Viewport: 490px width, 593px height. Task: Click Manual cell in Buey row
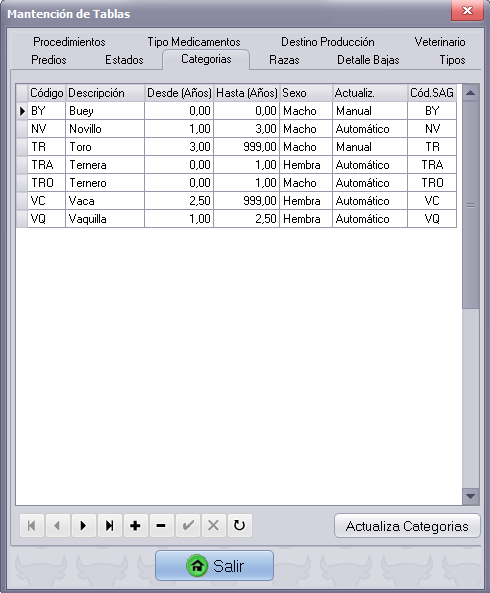point(370,111)
